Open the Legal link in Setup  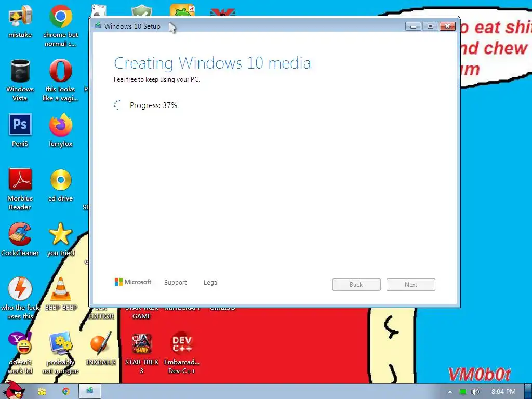point(211,282)
